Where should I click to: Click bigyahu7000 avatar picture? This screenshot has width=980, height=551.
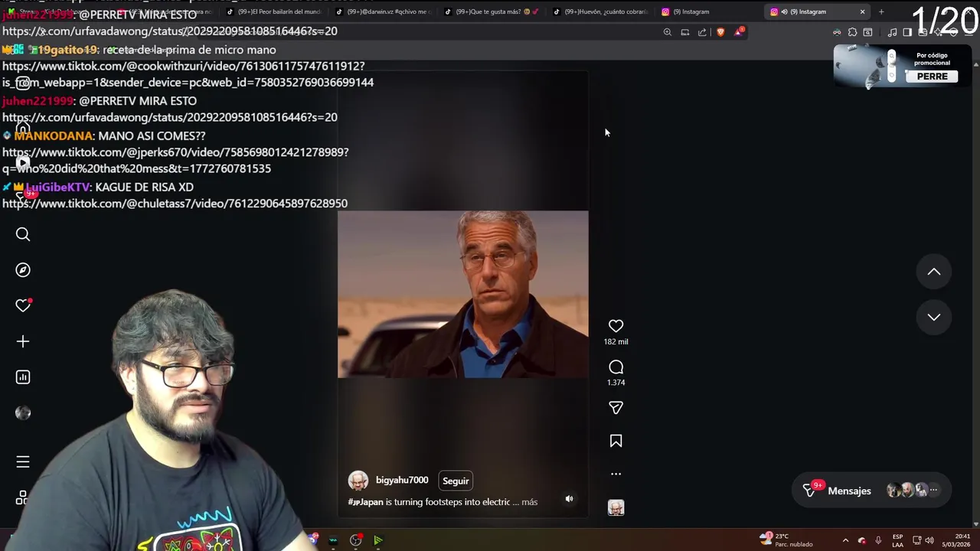pos(358,481)
